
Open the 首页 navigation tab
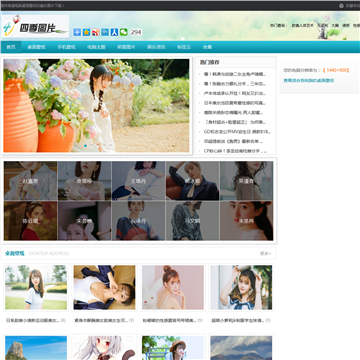pyautogui.click(x=11, y=47)
